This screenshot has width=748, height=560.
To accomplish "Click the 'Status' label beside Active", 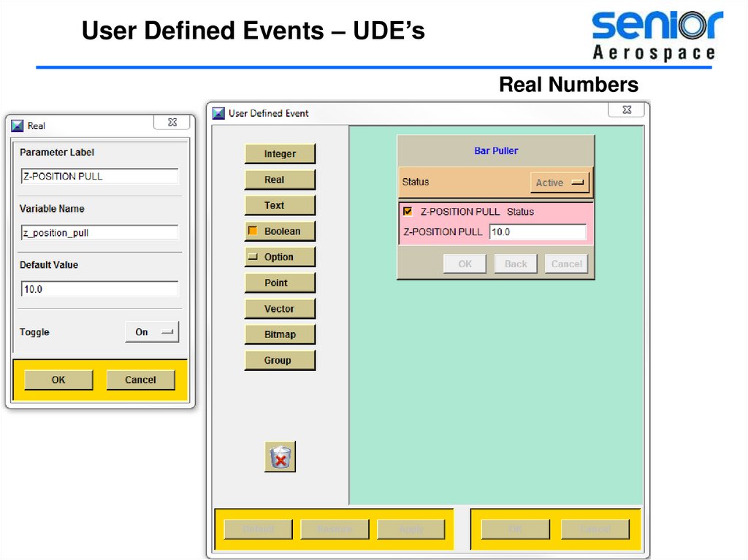I will tap(416, 182).
